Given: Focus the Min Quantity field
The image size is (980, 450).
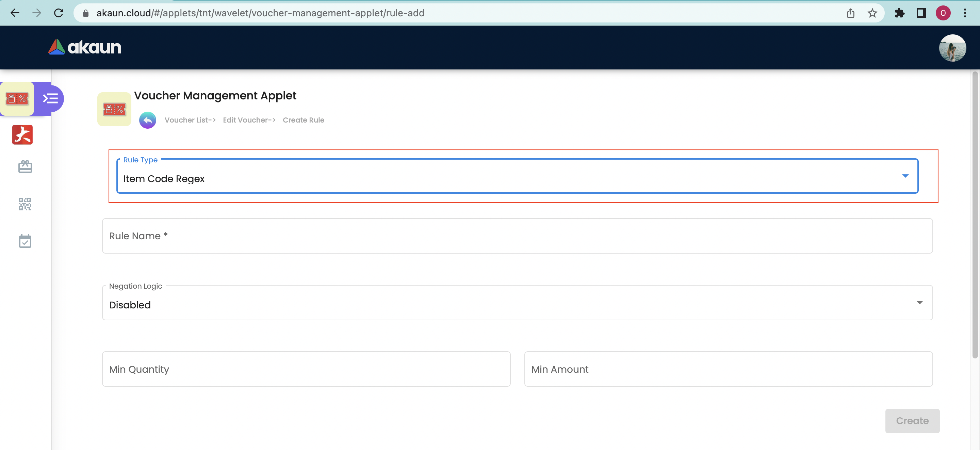Looking at the screenshot, I should tap(306, 369).
